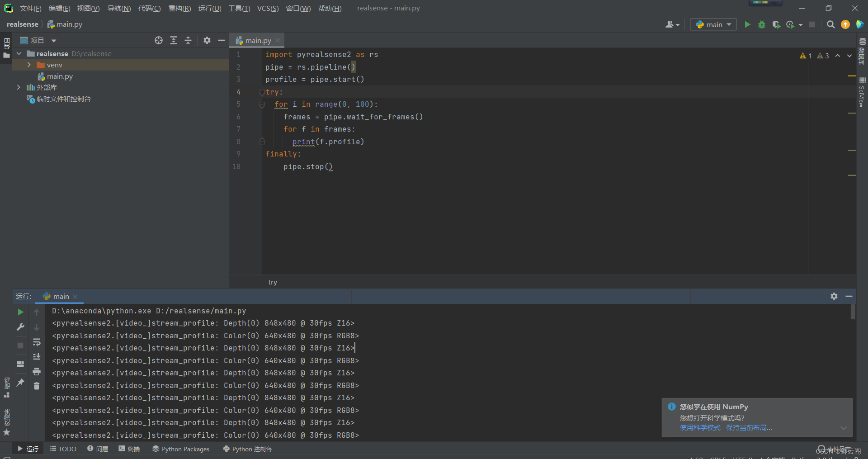Open run panel gear options

[834, 296]
